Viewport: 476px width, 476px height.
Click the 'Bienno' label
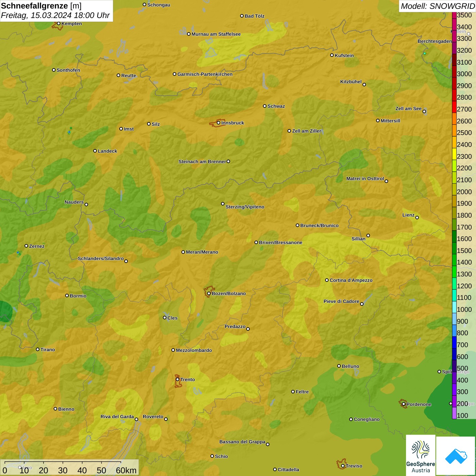click(66, 409)
